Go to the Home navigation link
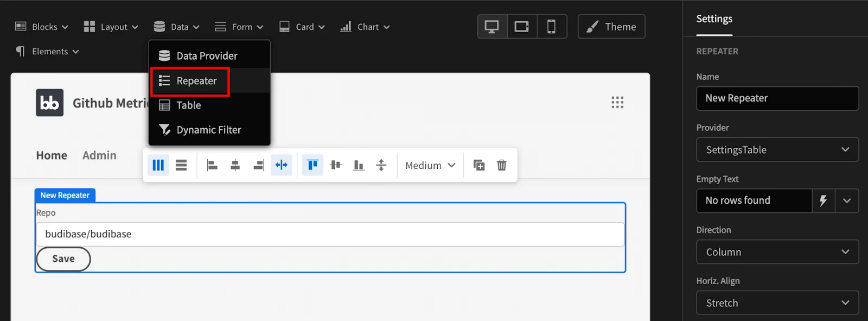Image resolution: width=868 pixels, height=321 pixels. tap(52, 155)
